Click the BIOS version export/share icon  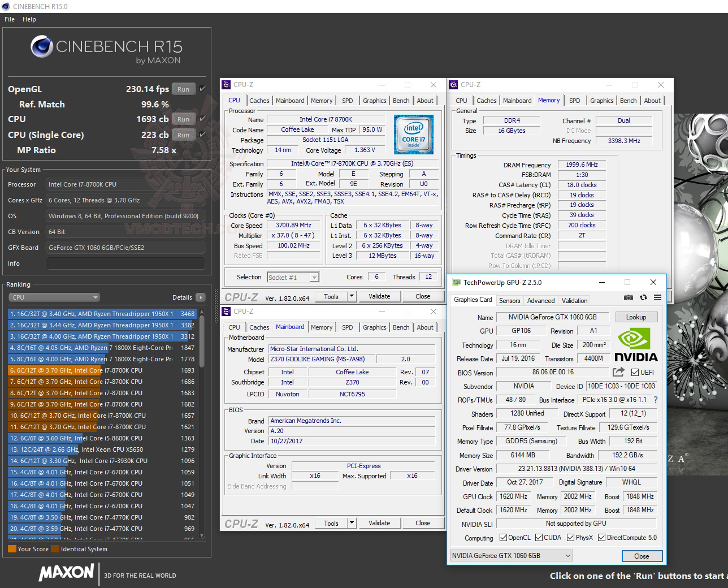(x=618, y=372)
